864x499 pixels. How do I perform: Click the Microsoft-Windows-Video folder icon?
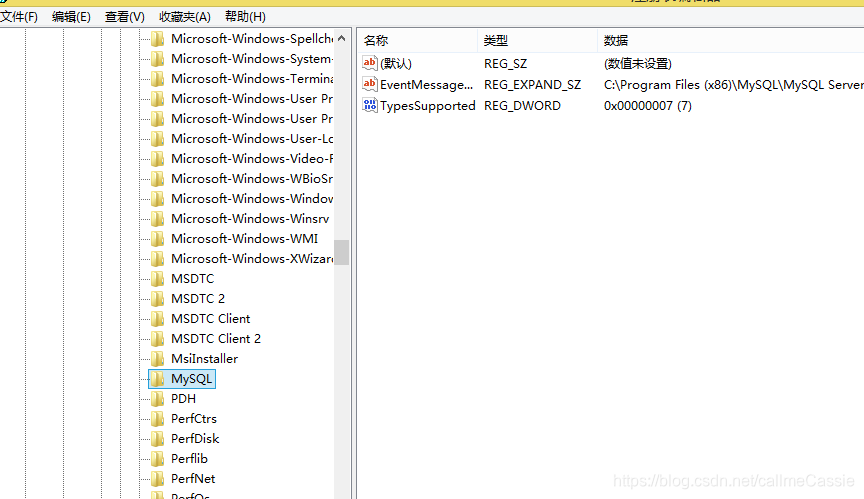[x=158, y=159]
